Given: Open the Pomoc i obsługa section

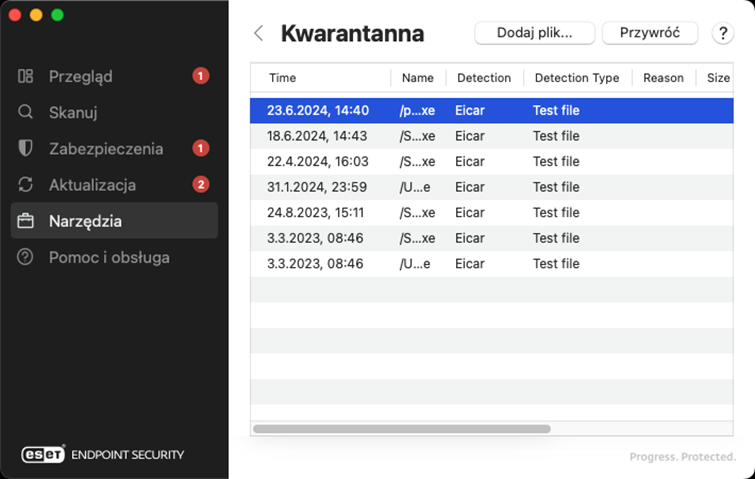Looking at the screenshot, I should [109, 257].
